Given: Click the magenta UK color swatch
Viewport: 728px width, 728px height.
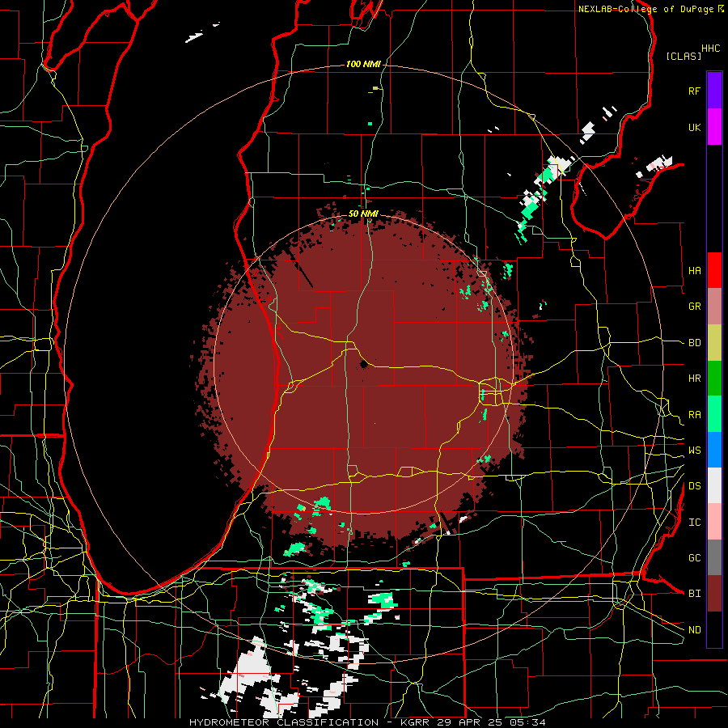Looking at the screenshot, I should (x=714, y=127).
